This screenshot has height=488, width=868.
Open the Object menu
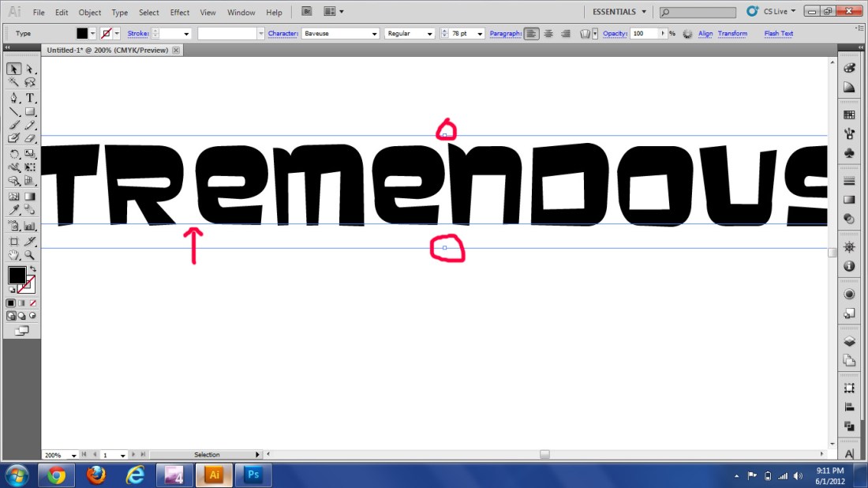click(90, 13)
